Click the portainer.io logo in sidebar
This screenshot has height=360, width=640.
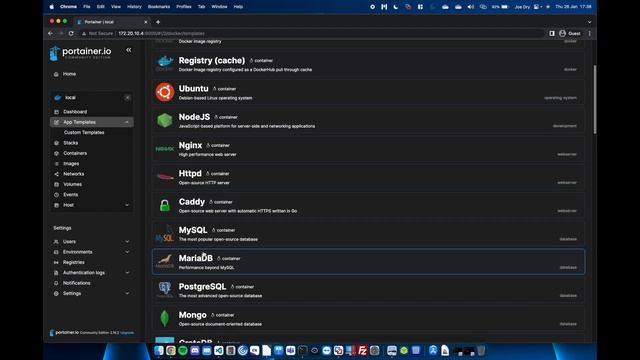[x=81, y=53]
